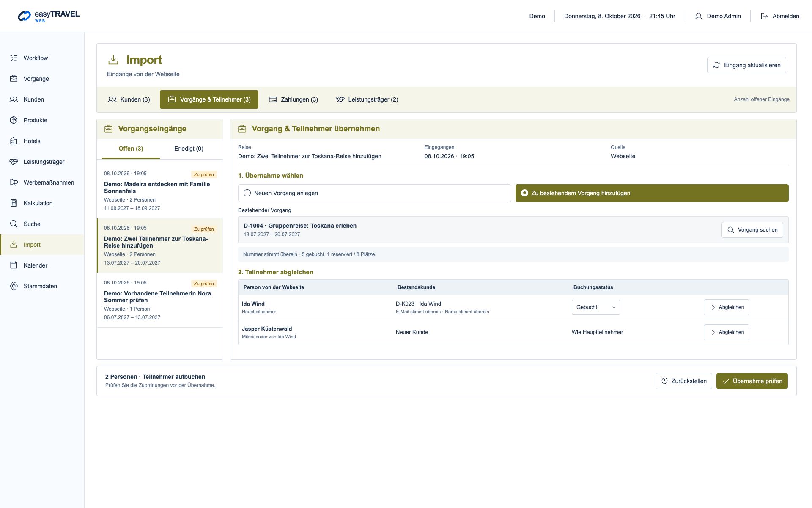Click the Vorgang suchen button

[x=752, y=230]
